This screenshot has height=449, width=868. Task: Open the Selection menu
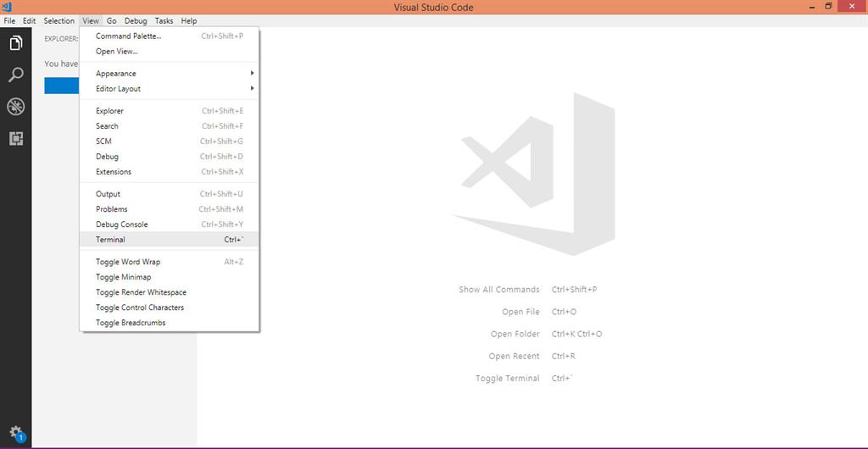pyautogui.click(x=59, y=21)
